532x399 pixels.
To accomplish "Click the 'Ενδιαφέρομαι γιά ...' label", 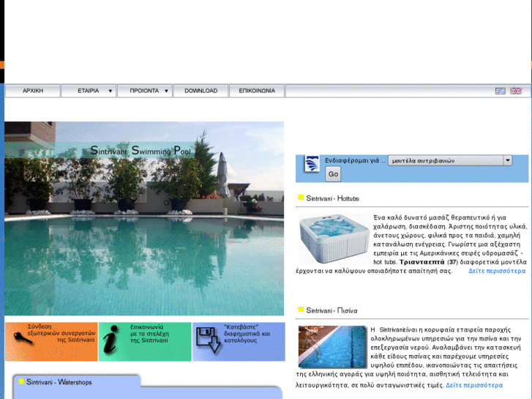I will [356, 160].
